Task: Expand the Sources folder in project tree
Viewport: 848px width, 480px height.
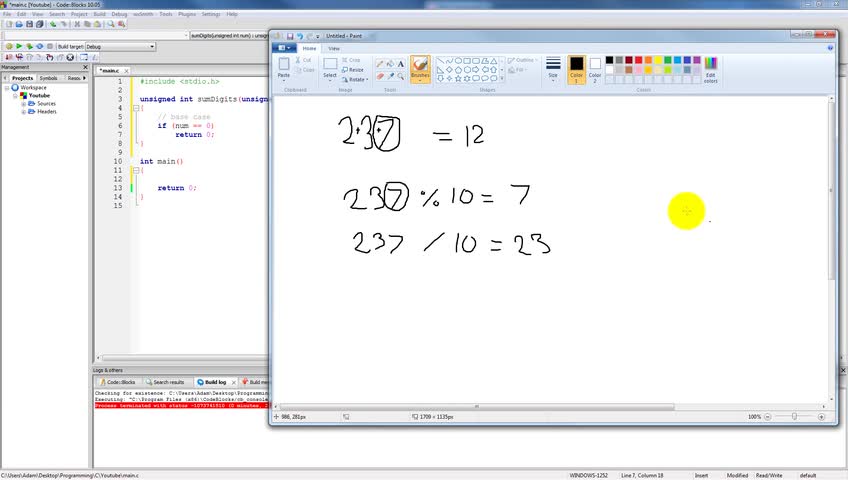Action: click(x=24, y=104)
